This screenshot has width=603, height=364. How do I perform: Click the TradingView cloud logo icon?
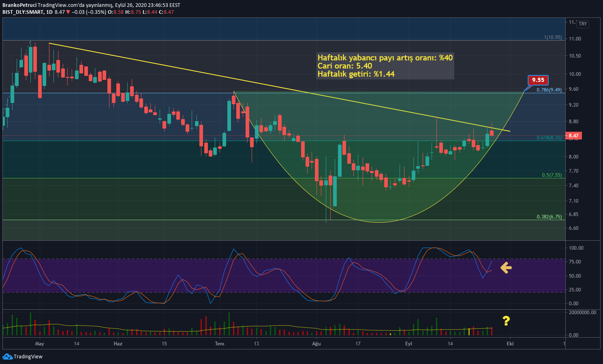(x=7, y=356)
